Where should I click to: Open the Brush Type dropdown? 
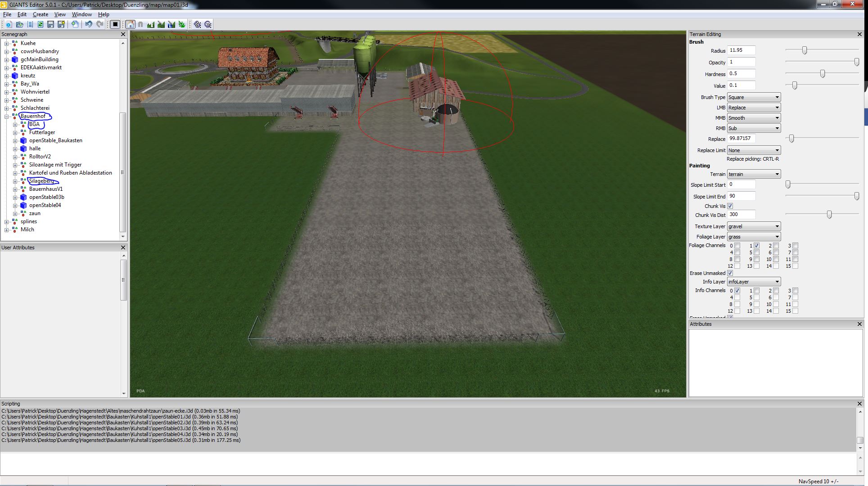(x=754, y=97)
